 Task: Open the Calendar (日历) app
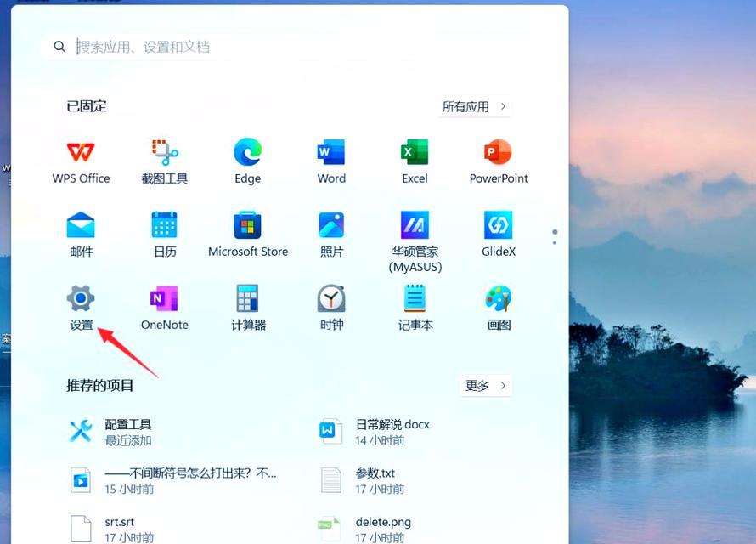[165, 235]
